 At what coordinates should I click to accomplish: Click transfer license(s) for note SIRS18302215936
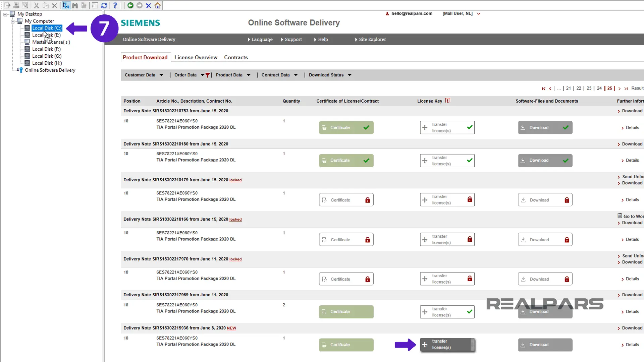(447, 345)
